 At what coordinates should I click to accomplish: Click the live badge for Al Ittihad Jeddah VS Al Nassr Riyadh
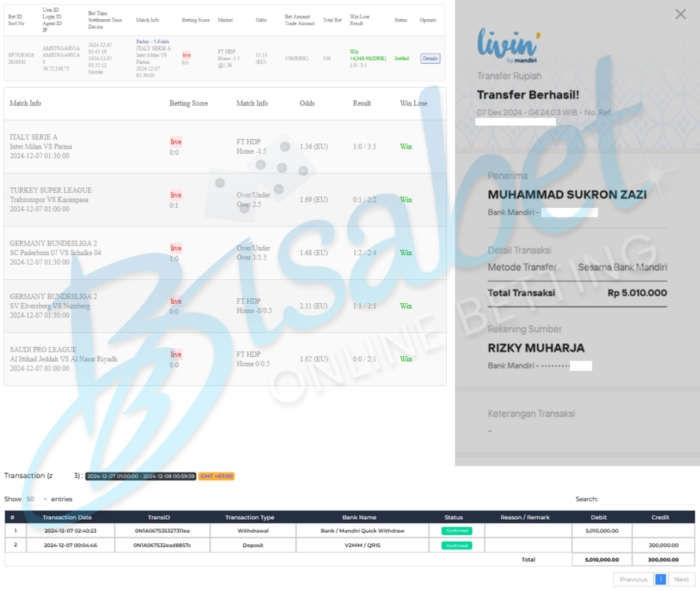point(176,355)
